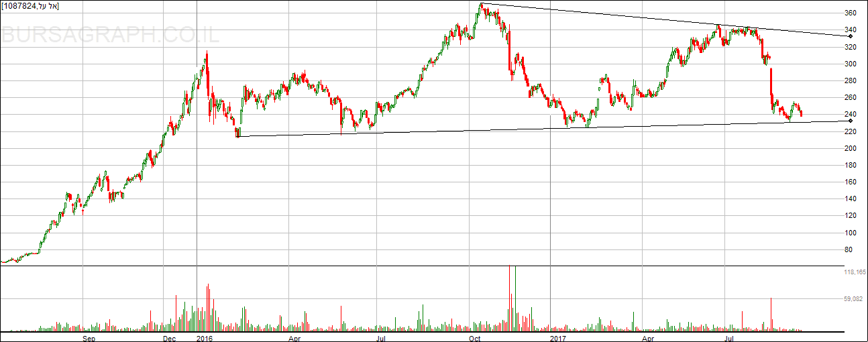
Task: Select the 2016 year axis label
Action: point(204,338)
